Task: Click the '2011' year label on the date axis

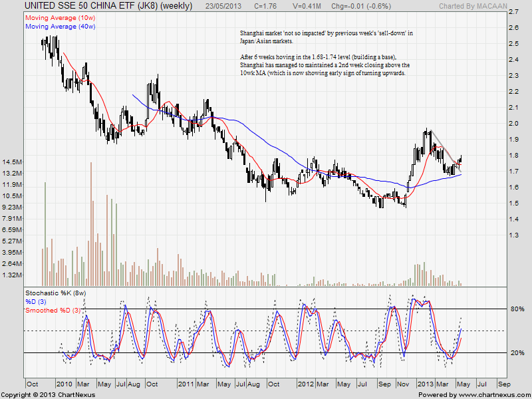Action: pos(186,384)
